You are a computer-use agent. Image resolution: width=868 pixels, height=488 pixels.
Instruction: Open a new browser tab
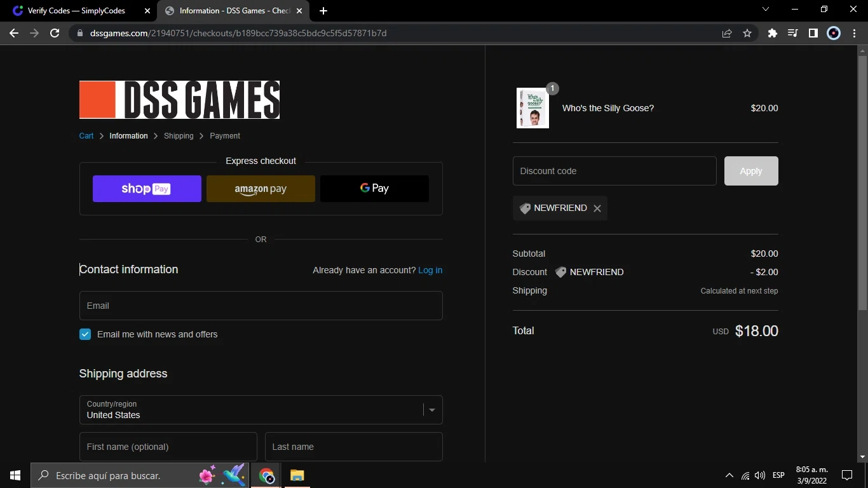click(323, 11)
